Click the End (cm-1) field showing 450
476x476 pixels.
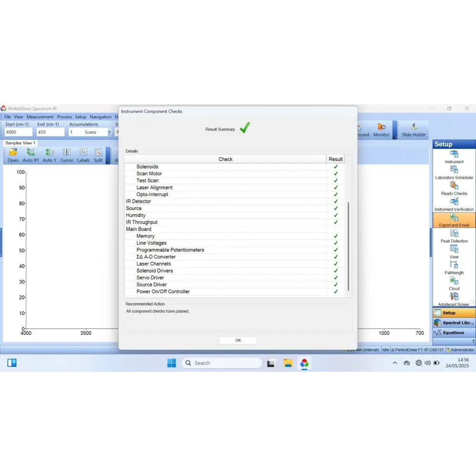coord(50,132)
